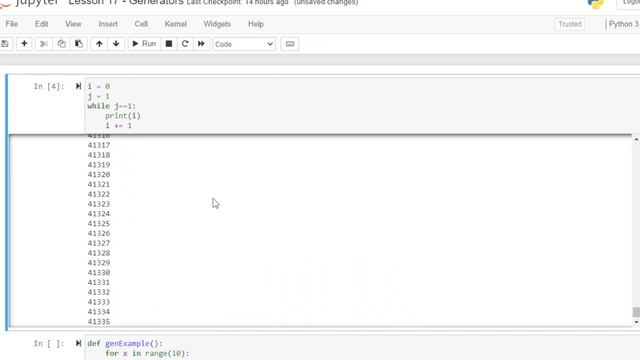This screenshot has width=640, height=360.
Task: Run cell In [4] with its step icon
Action: [x=78, y=86]
